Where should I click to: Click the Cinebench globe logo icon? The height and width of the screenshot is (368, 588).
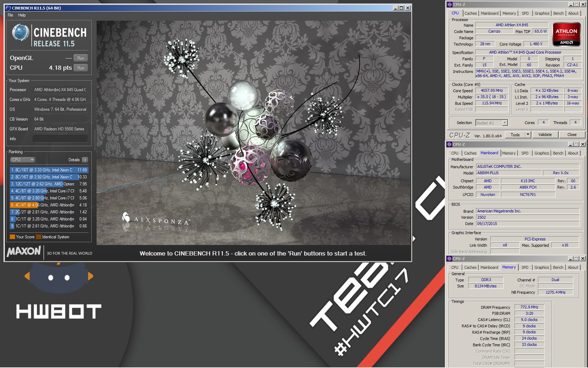21,32
